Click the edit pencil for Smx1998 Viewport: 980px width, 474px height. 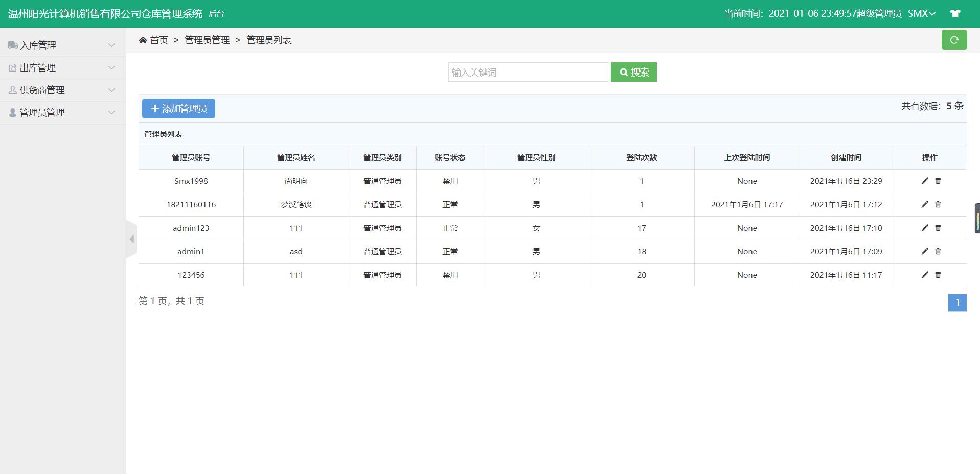tap(924, 181)
